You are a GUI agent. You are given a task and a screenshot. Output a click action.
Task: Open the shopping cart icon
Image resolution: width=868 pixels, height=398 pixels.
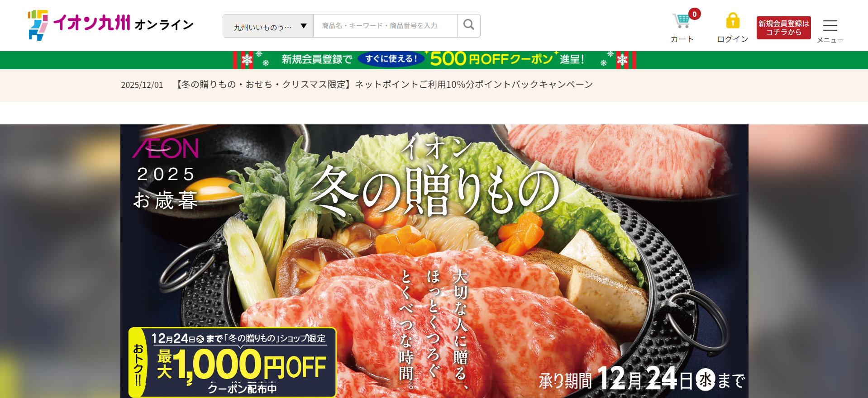681,21
